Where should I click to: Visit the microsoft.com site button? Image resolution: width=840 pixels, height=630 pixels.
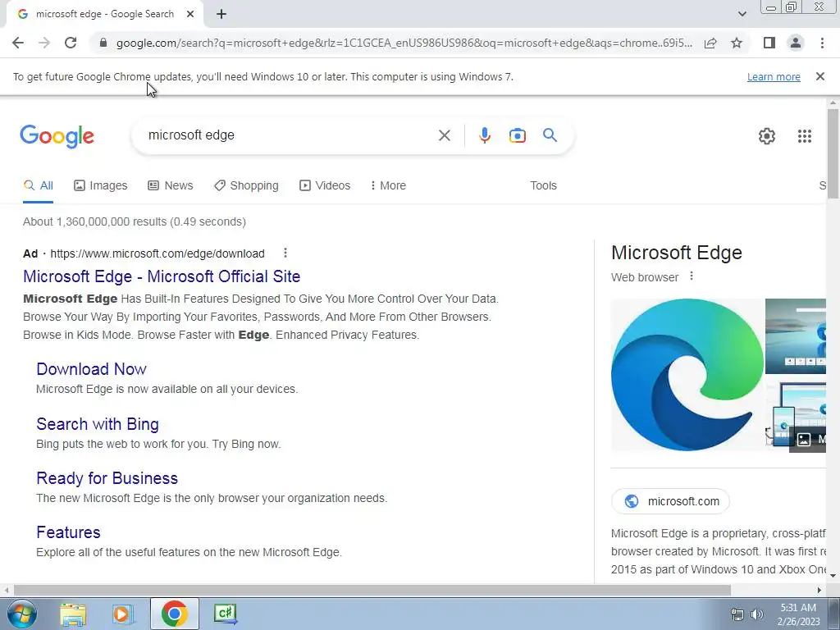point(670,501)
